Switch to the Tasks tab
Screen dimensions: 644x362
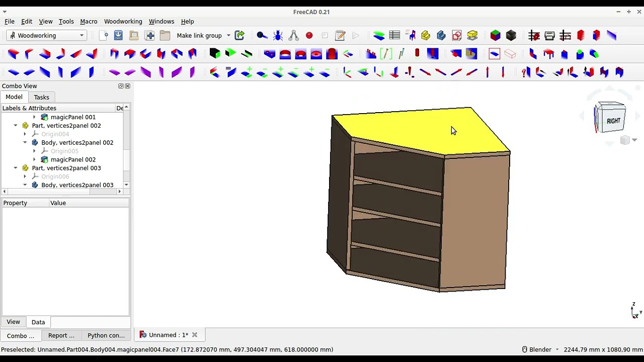(x=42, y=98)
